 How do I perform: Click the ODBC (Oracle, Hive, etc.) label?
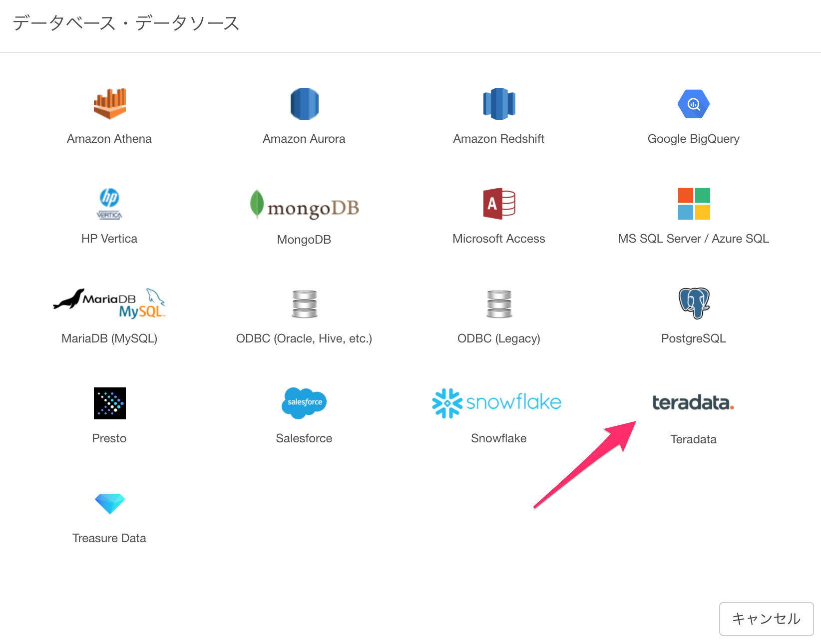pyautogui.click(x=304, y=338)
